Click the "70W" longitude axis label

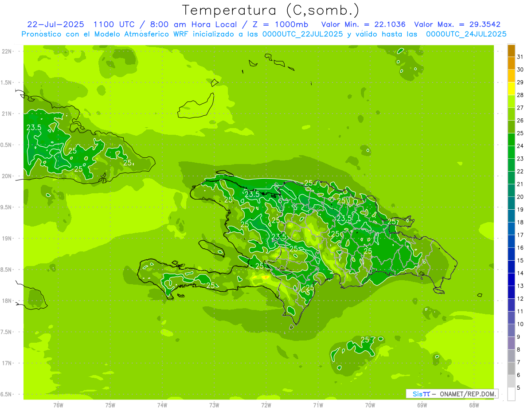tap(370, 405)
